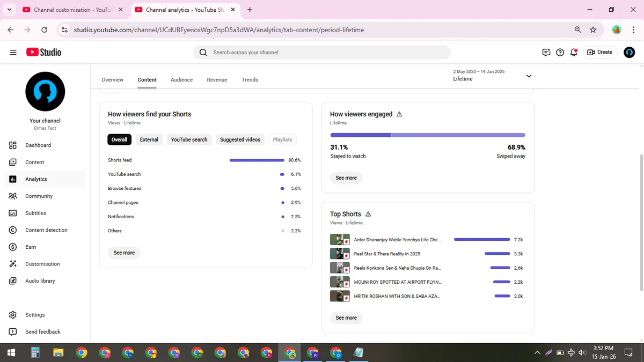The image size is (644, 362).
Task: Open File Explorer from the taskbar
Action: (58, 352)
